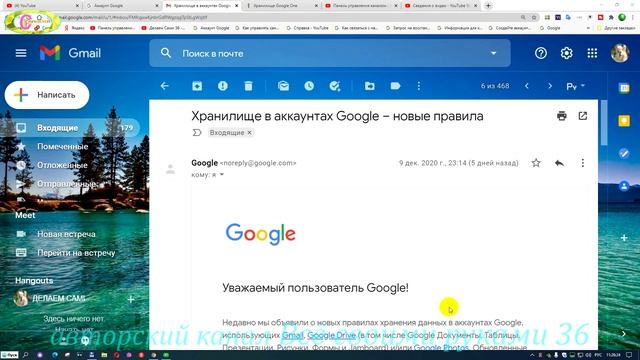640x360 pixels.
Task: Open Google Keep in side panel
Action: tap(624, 121)
